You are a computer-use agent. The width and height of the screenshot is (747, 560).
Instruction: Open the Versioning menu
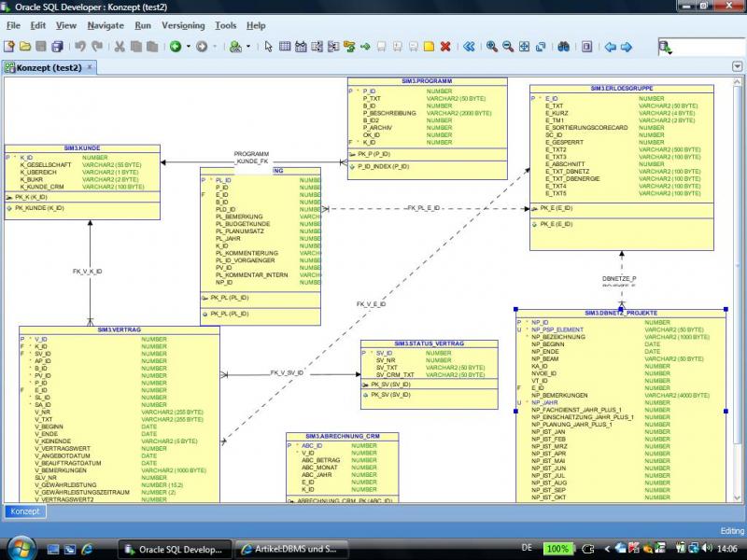(183, 25)
